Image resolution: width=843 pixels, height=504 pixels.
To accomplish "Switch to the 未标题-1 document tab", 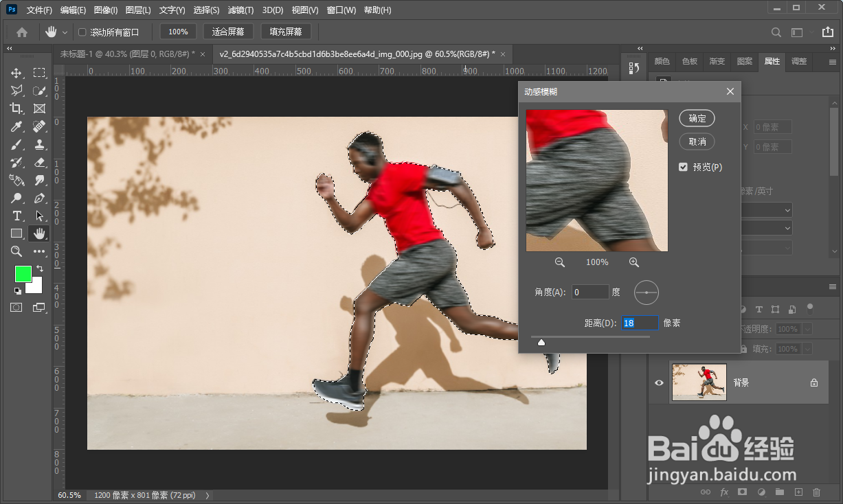I will (x=127, y=54).
